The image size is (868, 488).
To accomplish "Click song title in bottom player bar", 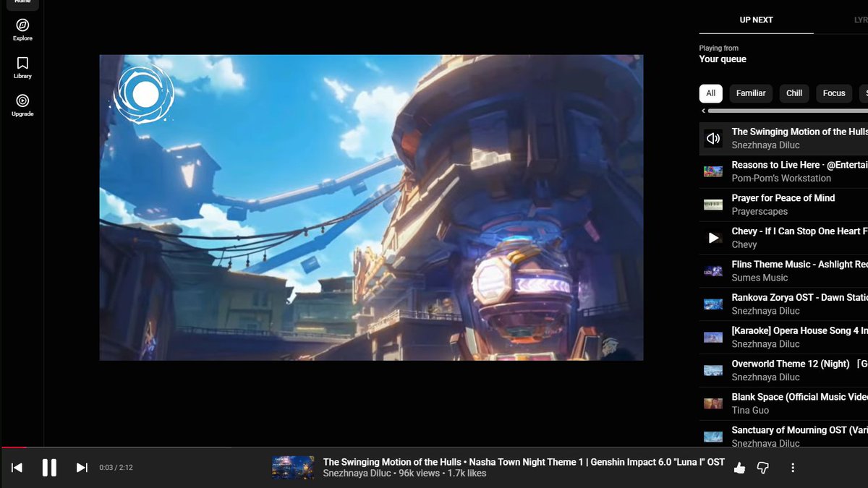I will pyautogui.click(x=524, y=462).
